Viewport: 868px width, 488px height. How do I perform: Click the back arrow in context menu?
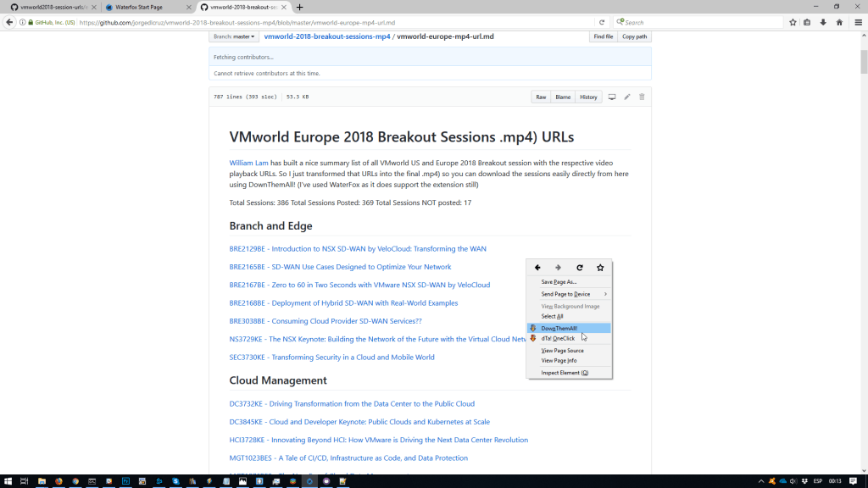point(537,268)
